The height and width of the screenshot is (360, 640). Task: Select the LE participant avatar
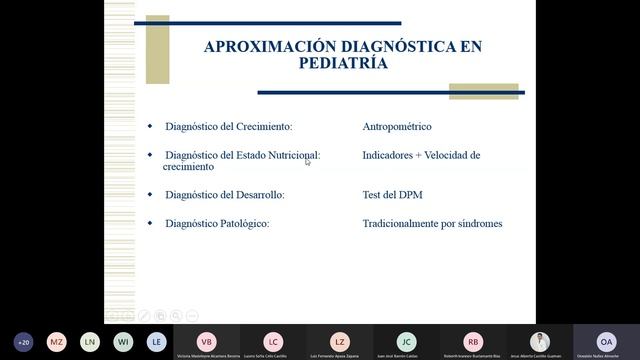point(156,342)
